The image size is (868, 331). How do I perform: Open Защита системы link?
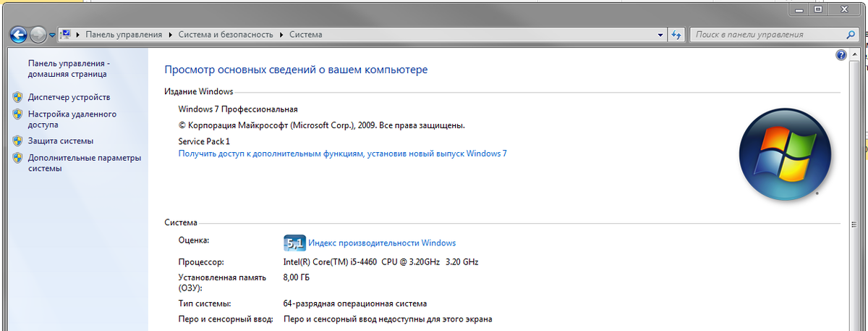coord(61,141)
